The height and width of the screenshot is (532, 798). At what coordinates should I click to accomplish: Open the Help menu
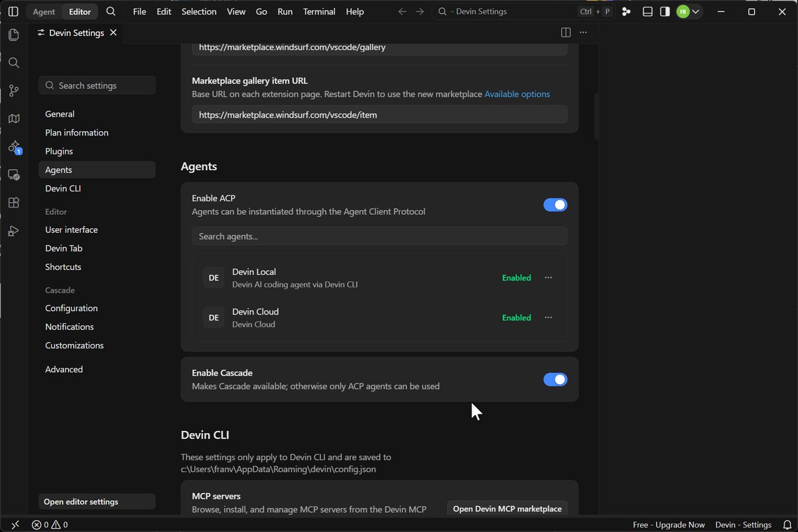pyautogui.click(x=355, y=11)
